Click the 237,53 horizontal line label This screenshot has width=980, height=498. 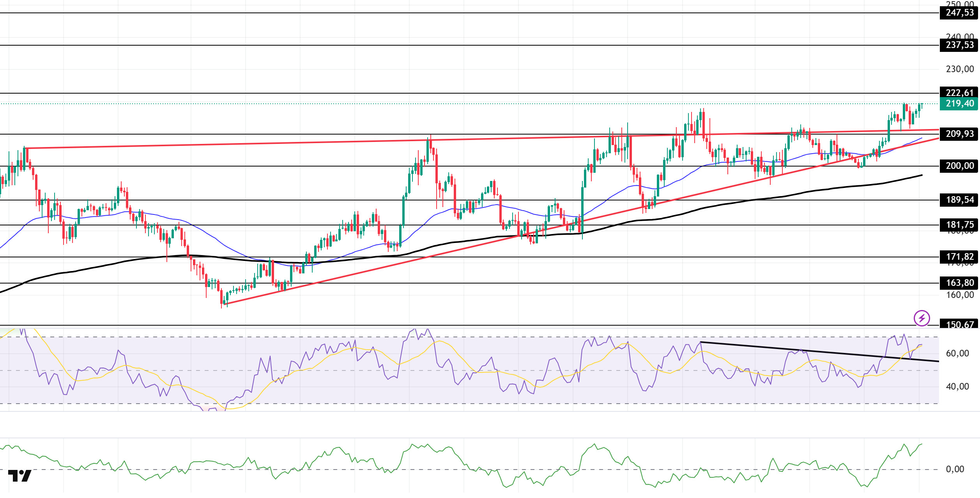[x=959, y=45]
